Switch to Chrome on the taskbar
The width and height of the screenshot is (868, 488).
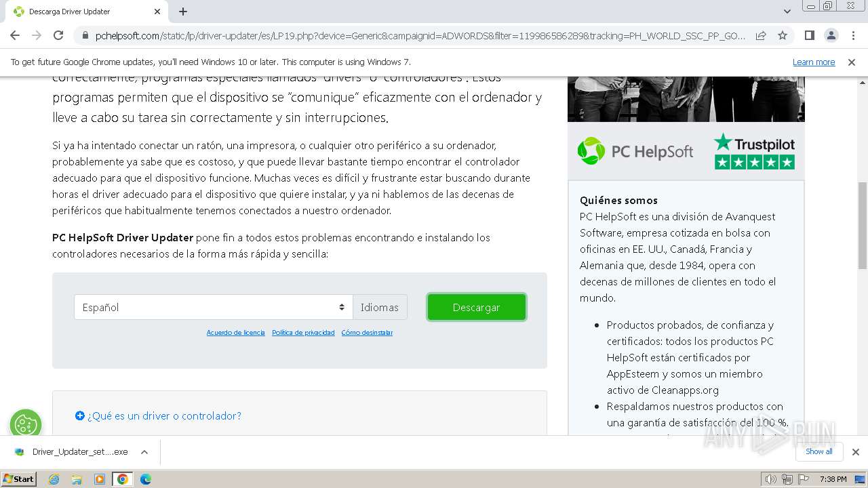tap(123, 479)
